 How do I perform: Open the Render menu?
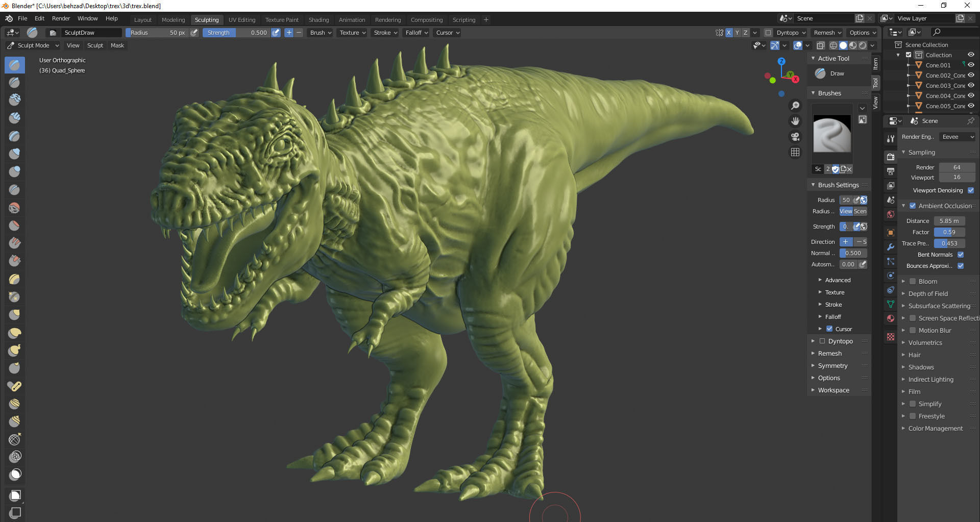pyautogui.click(x=61, y=18)
